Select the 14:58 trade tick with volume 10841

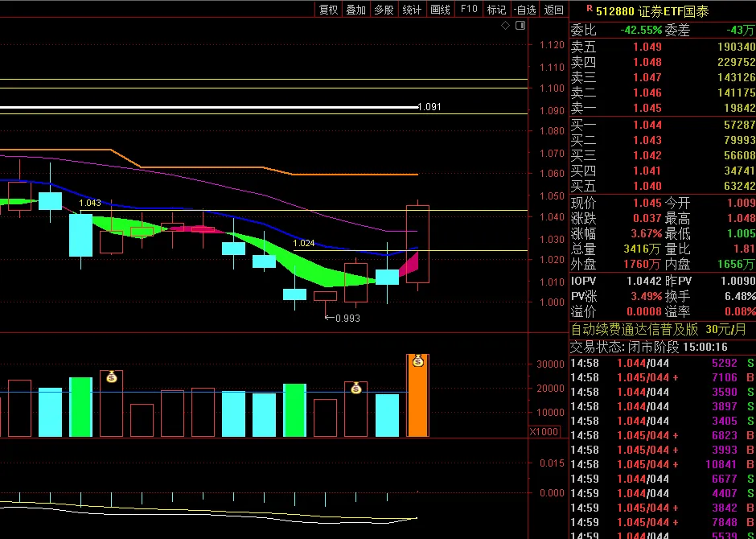(x=663, y=464)
